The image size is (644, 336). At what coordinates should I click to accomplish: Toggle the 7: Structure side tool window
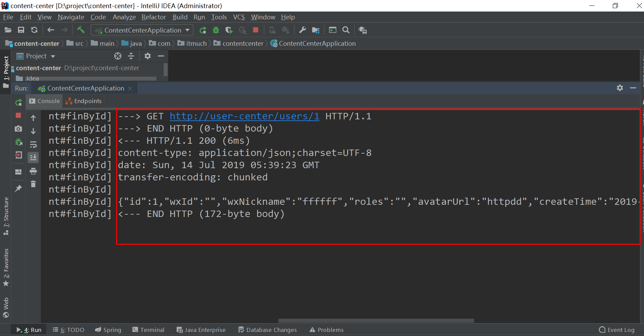tap(6, 216)
